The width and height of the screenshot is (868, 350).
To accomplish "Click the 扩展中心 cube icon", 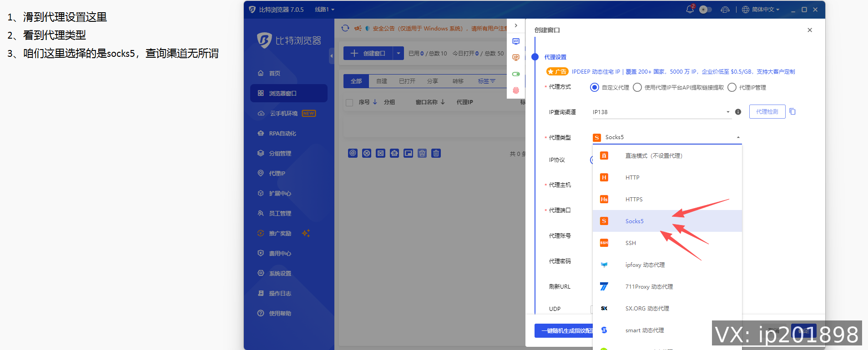I will pyautogui.click(x=261, y=193).
